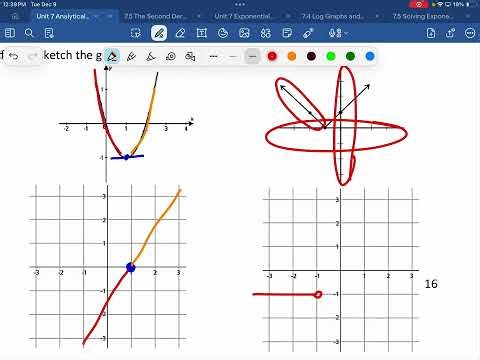Tap the red screen recording indicator

[419, 4]
